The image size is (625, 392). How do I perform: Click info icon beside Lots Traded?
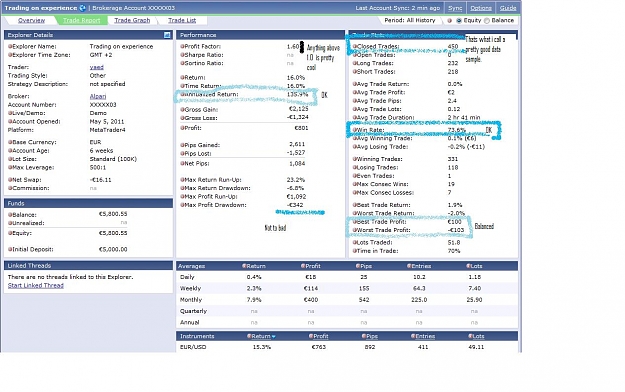click(354, 242)
